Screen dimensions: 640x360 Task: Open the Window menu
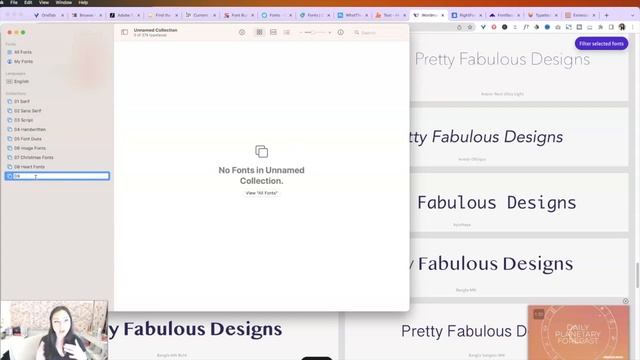(x=64, y=2)
